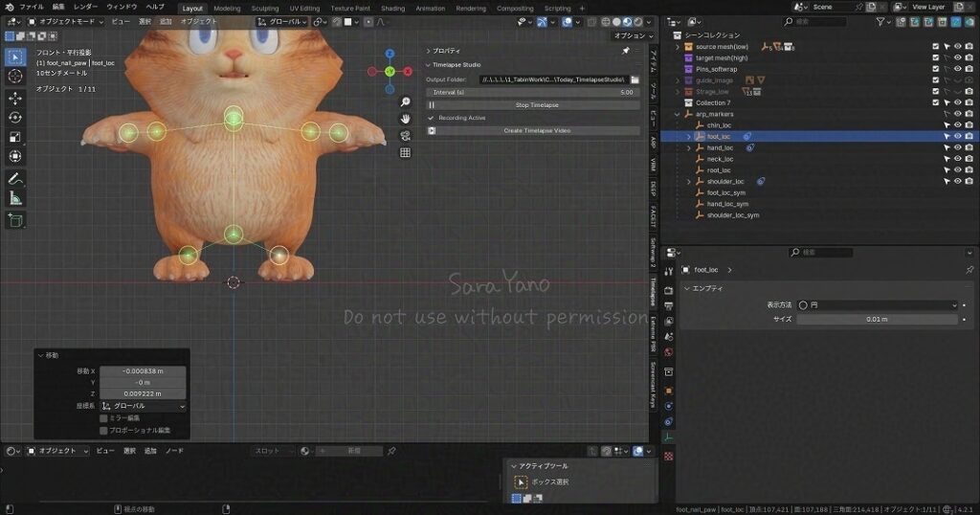Image resolution: width=980 pixels, height=515 pixels.
Task: Open the オブジェクトモード mode dropdown
Action: tap(64, 21)
